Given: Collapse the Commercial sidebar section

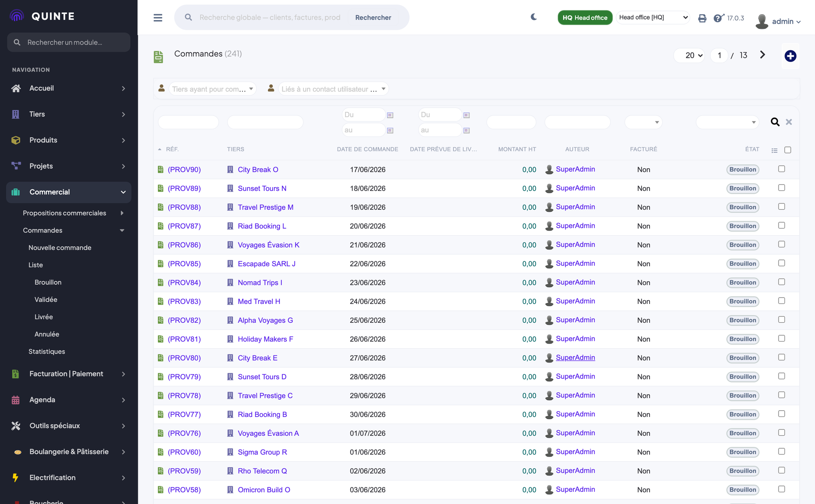Looking at the screenshot, I should tap(69, 192).
